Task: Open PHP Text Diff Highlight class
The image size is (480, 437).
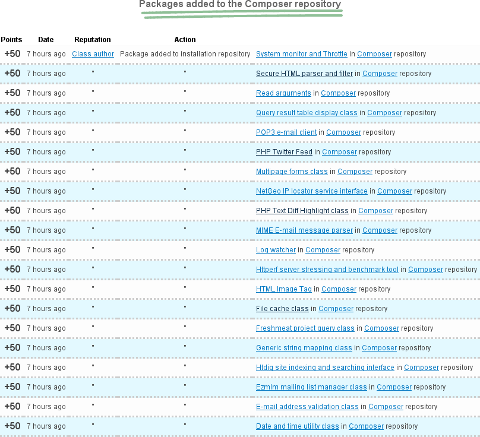Action: (x=302, y=211)
